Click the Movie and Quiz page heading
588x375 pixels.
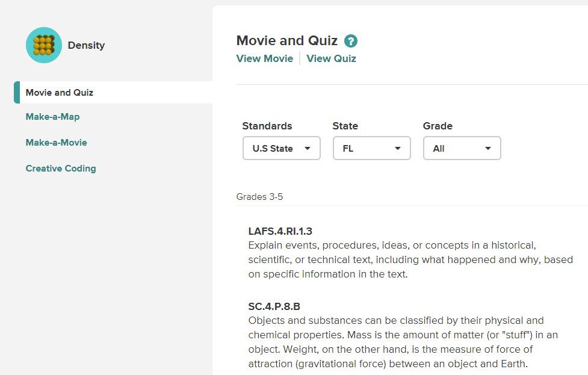tap(287, 40)
